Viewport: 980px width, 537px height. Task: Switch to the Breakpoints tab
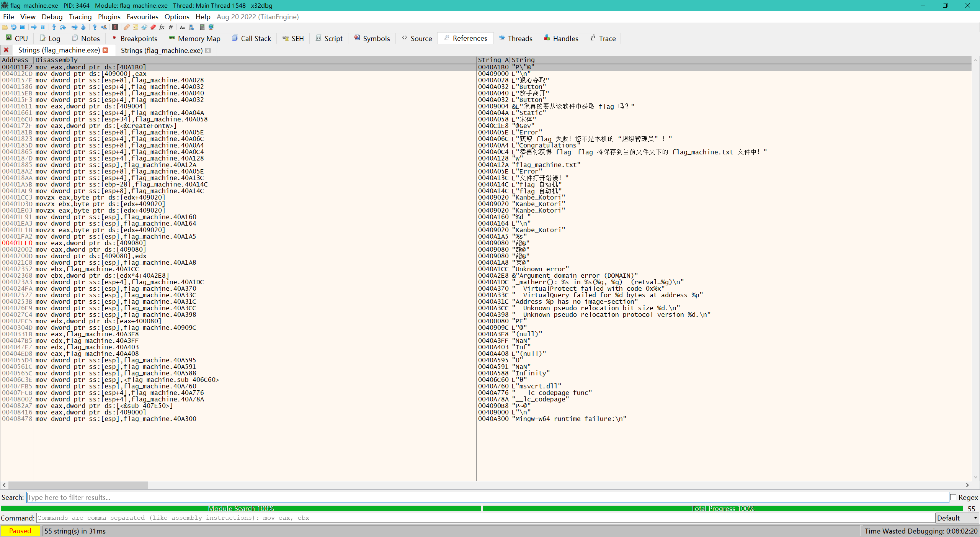click(x=134, y=38)
